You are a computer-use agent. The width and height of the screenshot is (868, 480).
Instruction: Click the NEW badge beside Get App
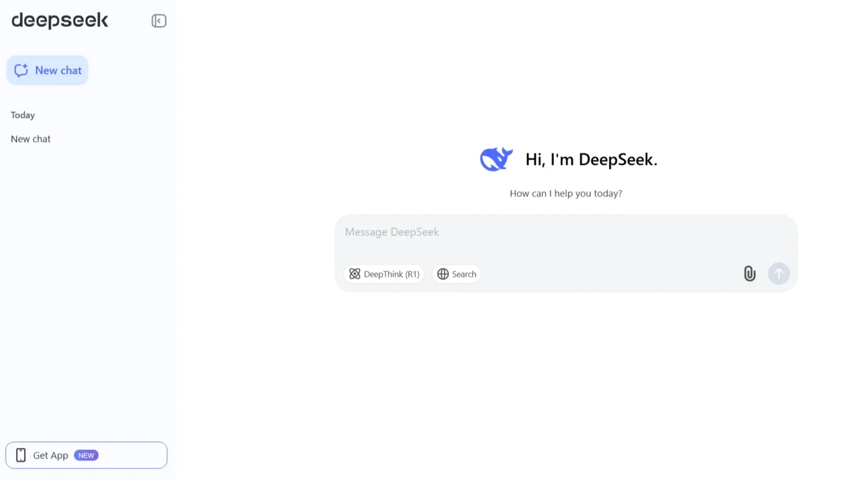(86, 455)
